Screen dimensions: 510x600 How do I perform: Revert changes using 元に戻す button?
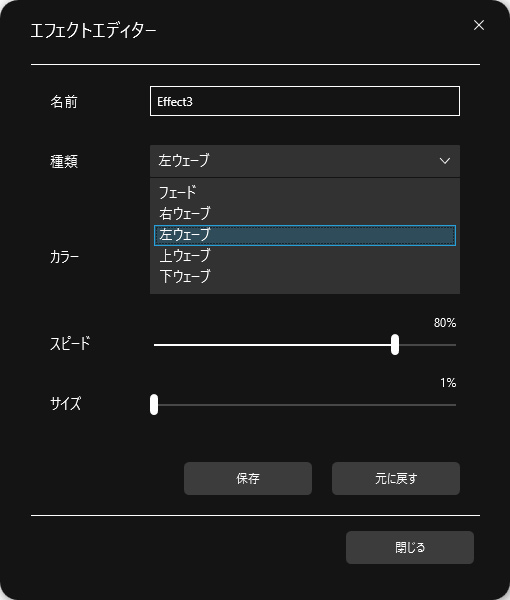pos(396,478)
